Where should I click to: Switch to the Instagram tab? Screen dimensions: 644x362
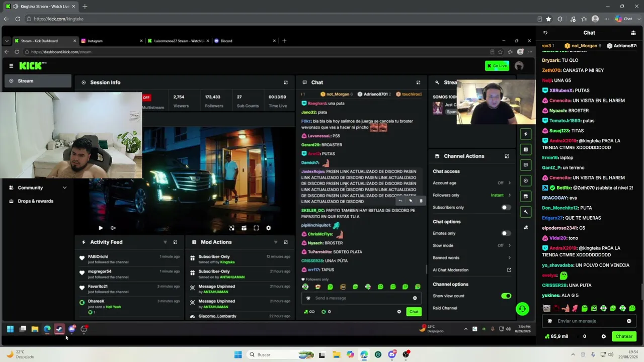pos(111,41)
